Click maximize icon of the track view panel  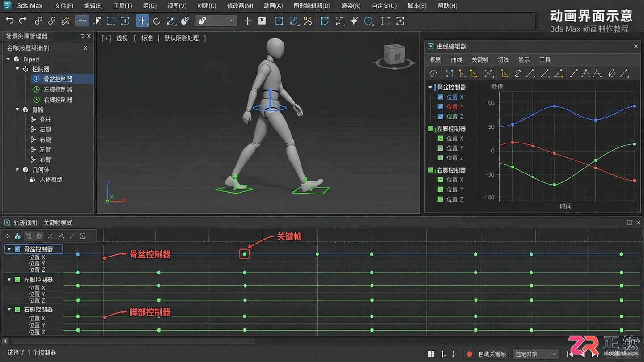point(630,223)
